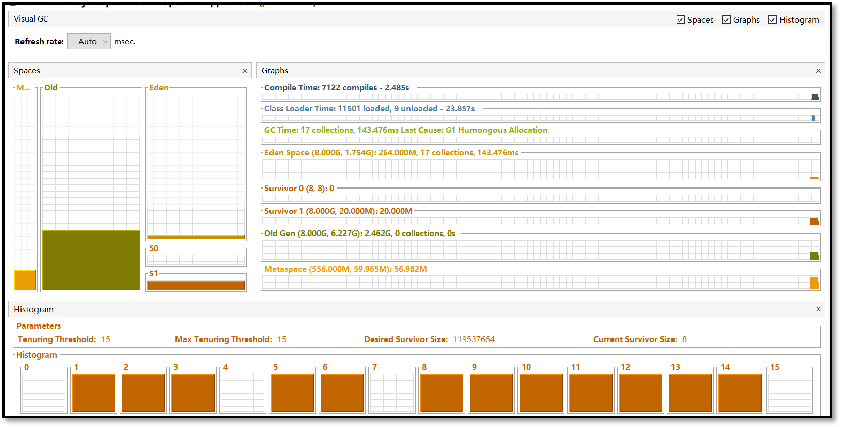The height and width of the screenshot is (427, 841).
Task: Close the Graphs panel
Action: click(x=818, y=71)
